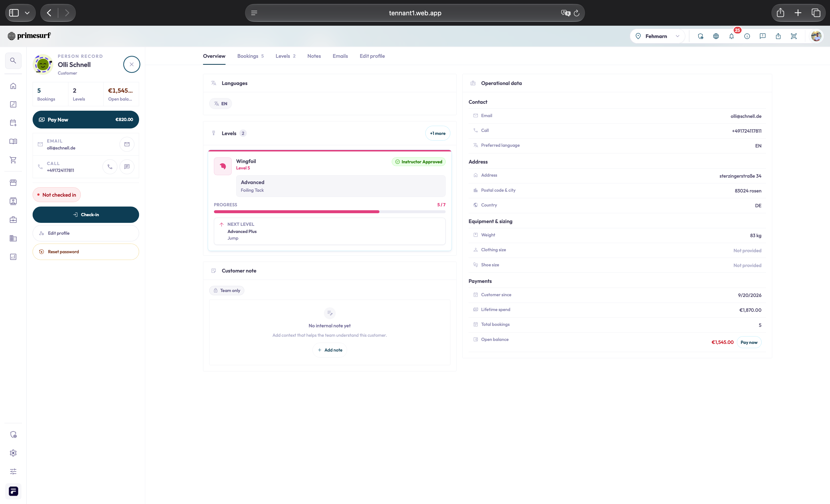
Task: Reload the page in Safari
Action: (577, 13)
